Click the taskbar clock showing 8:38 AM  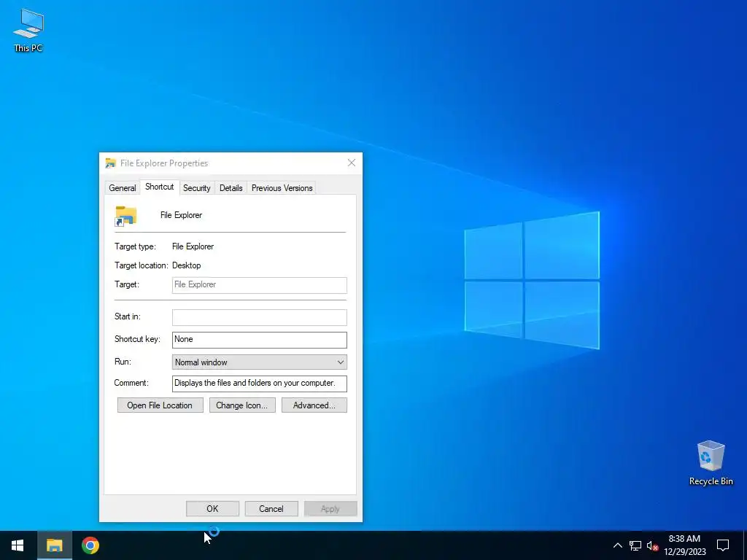click(x=684, y=545)
